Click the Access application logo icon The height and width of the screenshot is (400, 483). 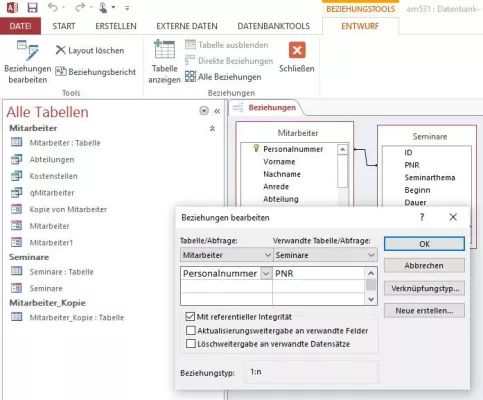coord(12,7)
